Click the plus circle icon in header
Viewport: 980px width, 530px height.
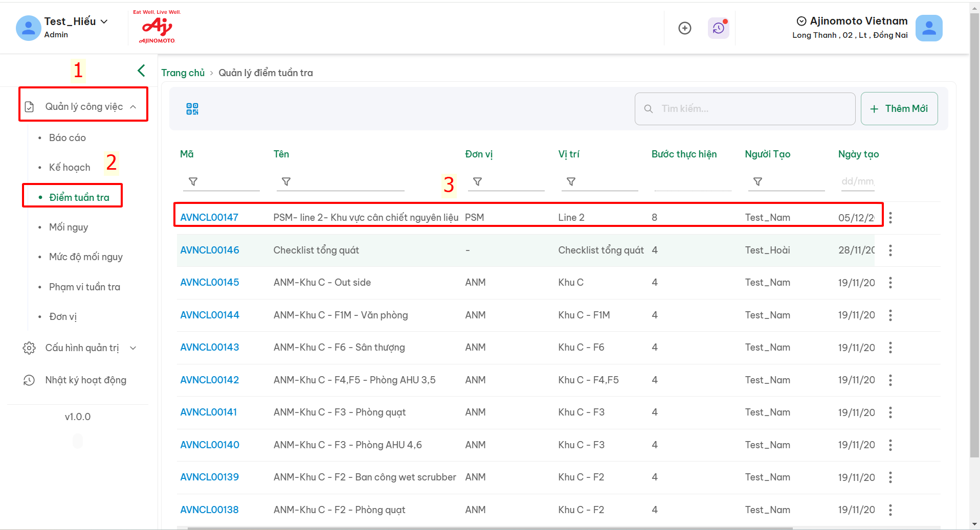(x=685, y=28)
